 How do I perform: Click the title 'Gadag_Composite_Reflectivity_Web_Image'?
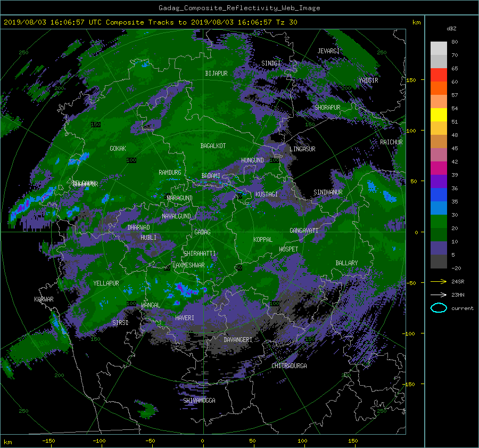(x=239, y=8)
